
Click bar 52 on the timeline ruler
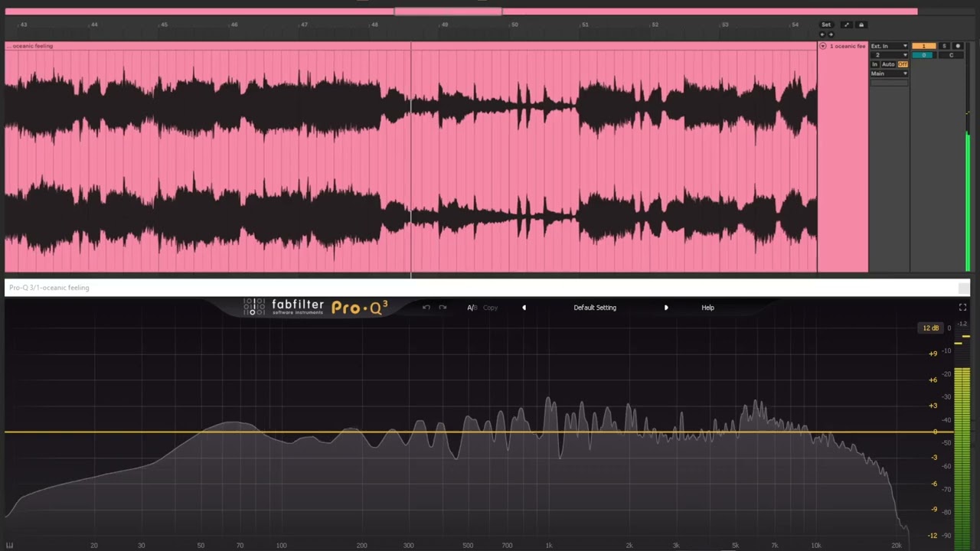pos(655,24)
